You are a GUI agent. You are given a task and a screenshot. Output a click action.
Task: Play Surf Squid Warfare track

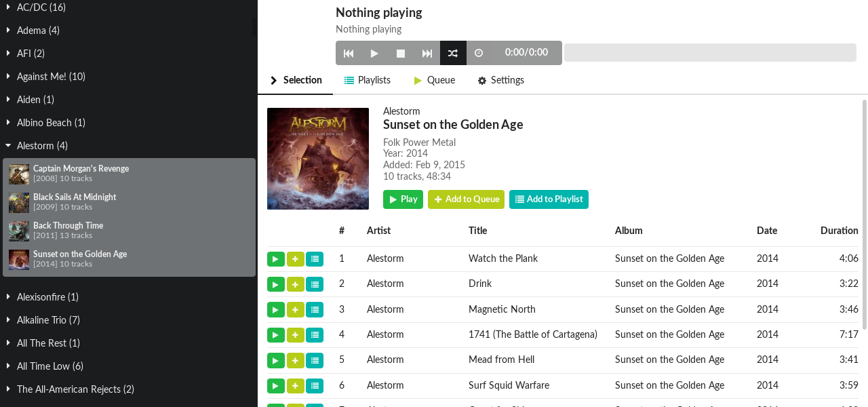pos(275,386)
